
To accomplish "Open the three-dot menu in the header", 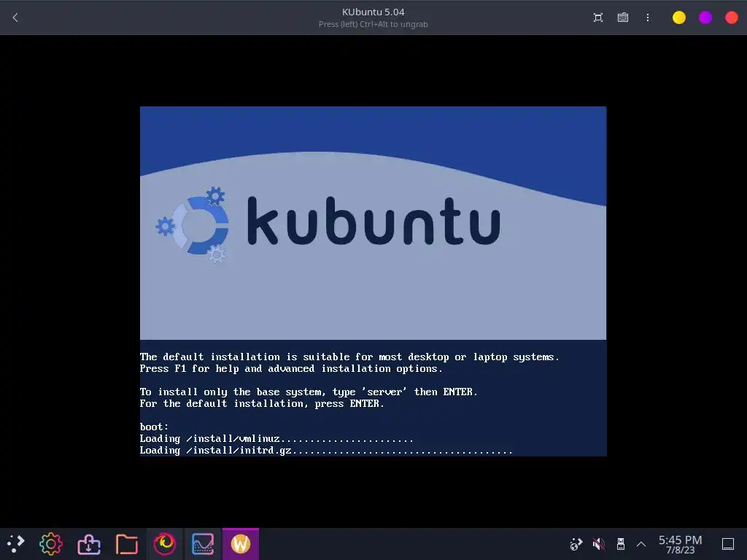I will point(648,17).
